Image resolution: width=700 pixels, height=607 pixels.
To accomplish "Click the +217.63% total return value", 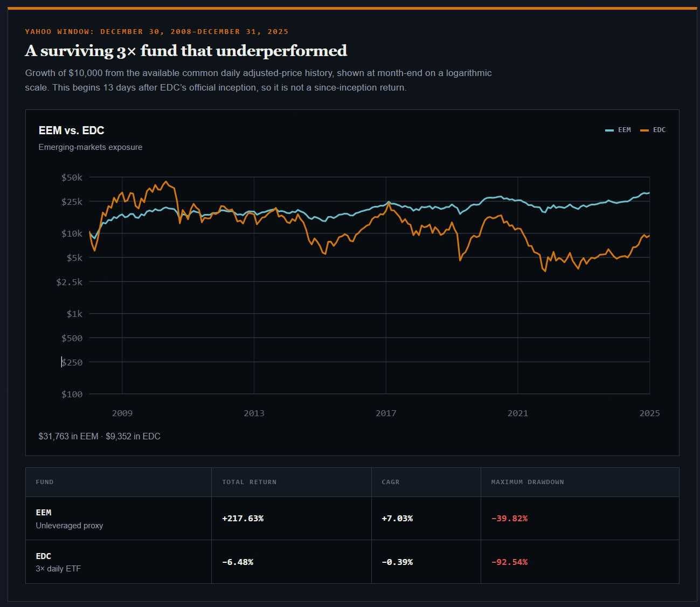I will point(243,519).
